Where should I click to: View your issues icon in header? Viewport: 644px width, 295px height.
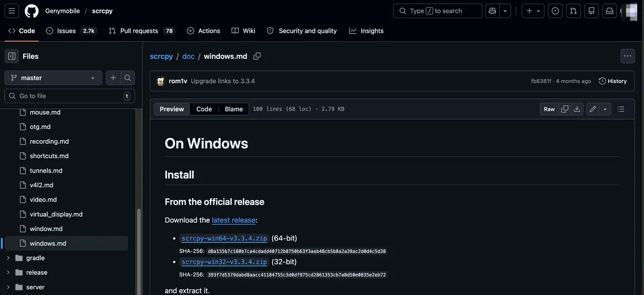tap(555, 11)
